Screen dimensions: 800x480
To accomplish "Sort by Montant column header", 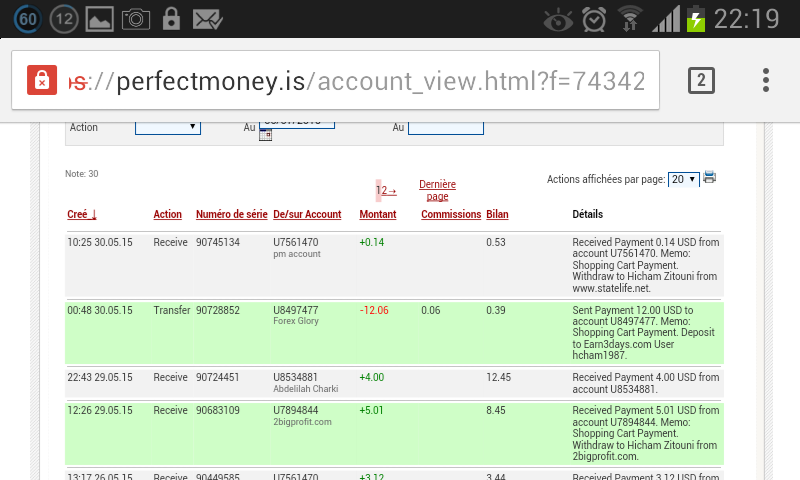I will [x=377, y=214].
